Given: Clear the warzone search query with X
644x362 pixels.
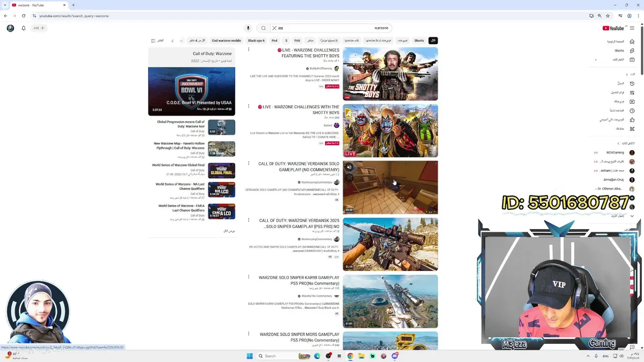Looking at the screenshot, I should click(x=274, y=28).
